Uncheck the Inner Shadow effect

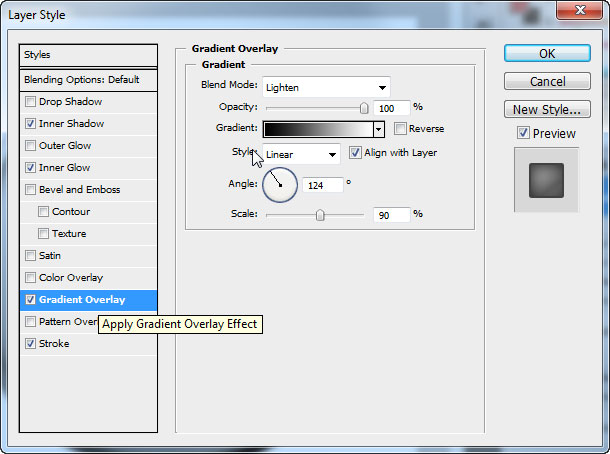(x=31, y=124)
